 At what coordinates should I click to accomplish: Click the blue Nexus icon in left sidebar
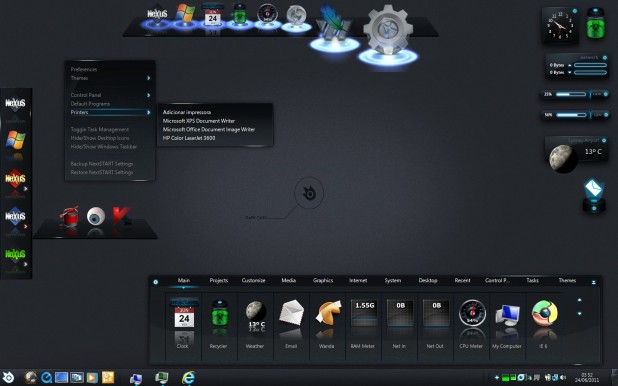click(15, 216)
